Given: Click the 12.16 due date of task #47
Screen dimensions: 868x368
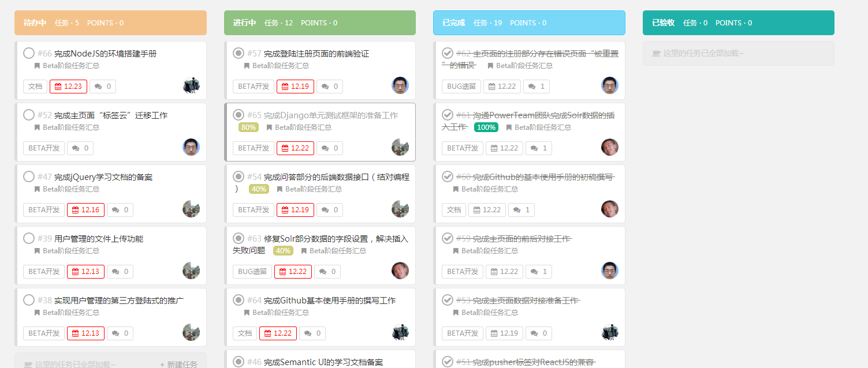Looking at the screenshot, I should tap(86, 210).
